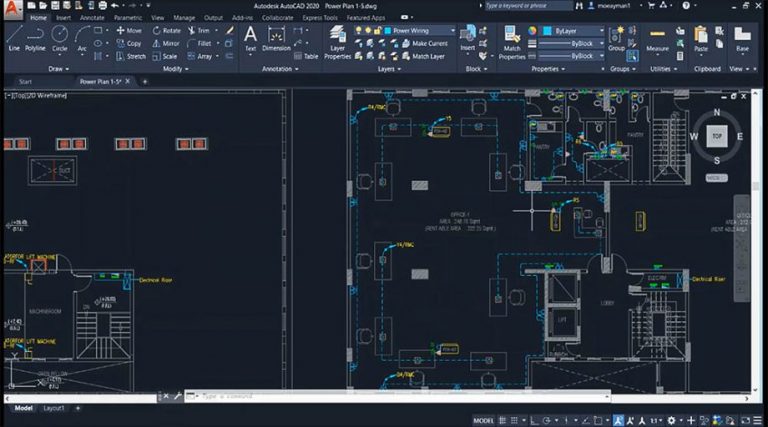Click the signed-in user account name

[614, 6]
